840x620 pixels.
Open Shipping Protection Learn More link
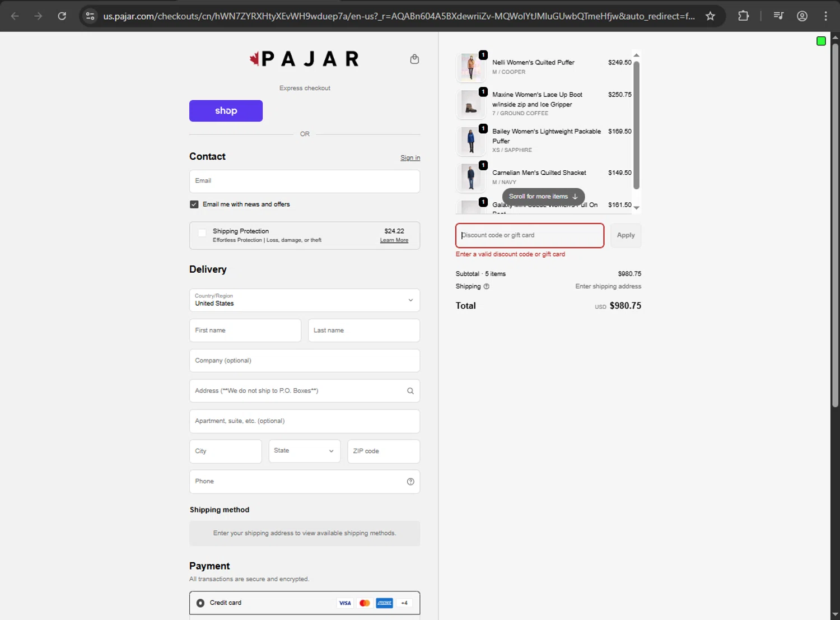point(394,240)
